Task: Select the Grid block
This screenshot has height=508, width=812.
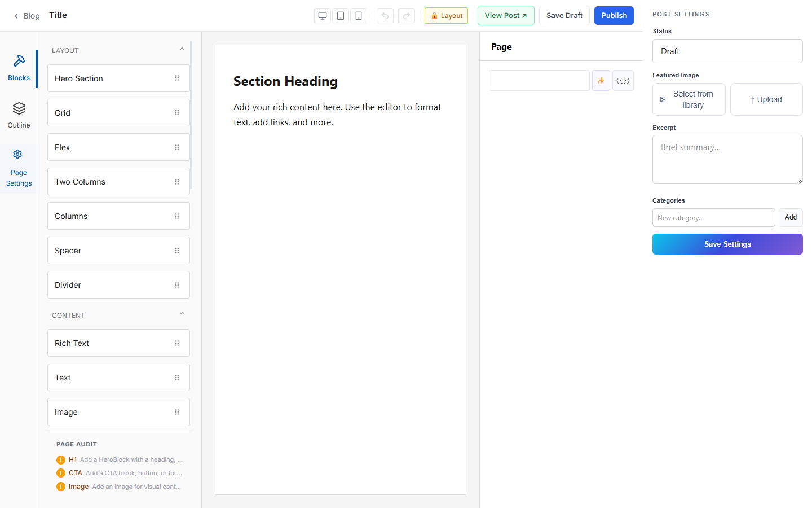Action: [x=118, y=113]
